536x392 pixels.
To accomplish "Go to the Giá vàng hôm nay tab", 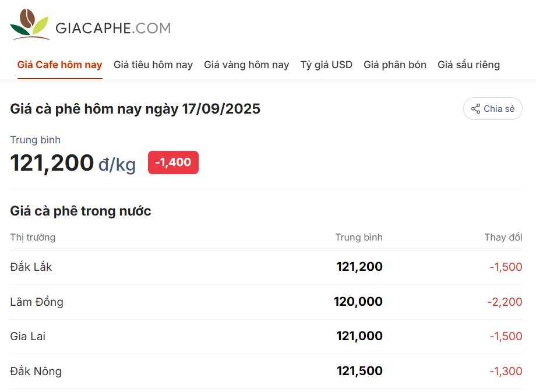I will click(x=246, y=65).
